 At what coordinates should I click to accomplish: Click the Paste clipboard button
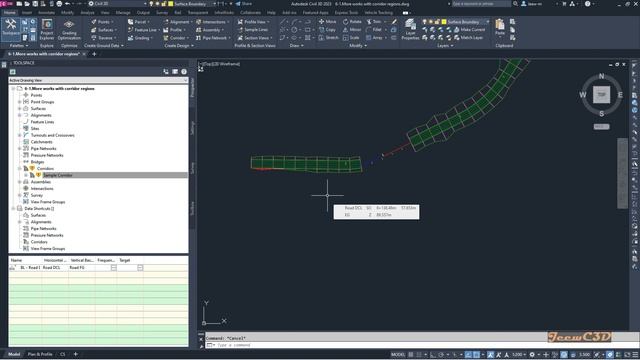[500, 27]
